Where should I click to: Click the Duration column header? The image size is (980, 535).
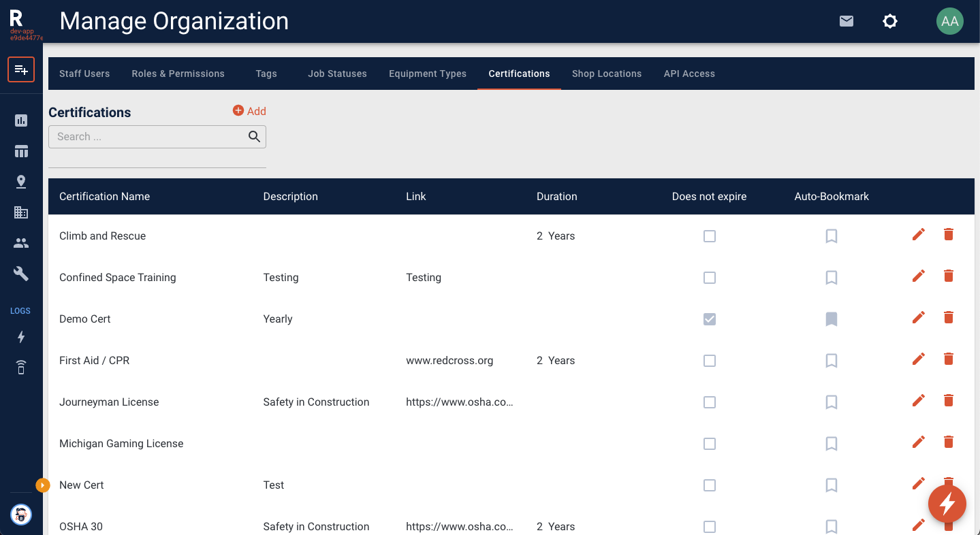click(x=556, y=197)
